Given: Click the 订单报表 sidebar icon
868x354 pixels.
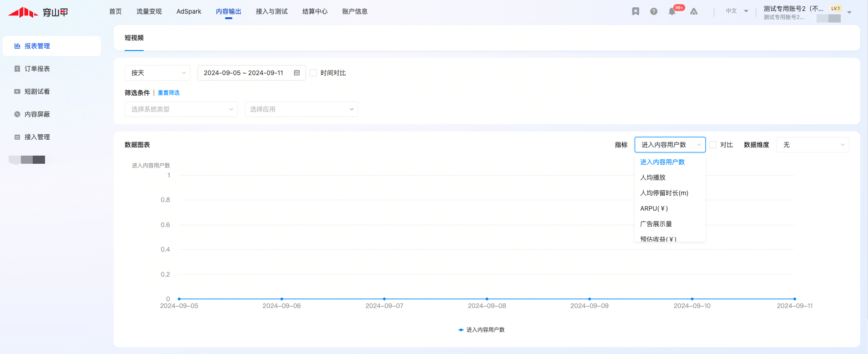Looking at the screenshot, I should [17, 69].
